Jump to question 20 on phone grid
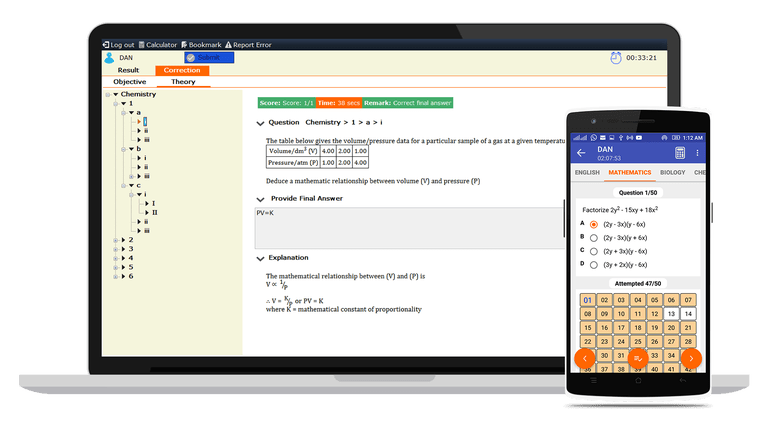The width and height of the screenshot is (768, 427). [x=671, y=328]
